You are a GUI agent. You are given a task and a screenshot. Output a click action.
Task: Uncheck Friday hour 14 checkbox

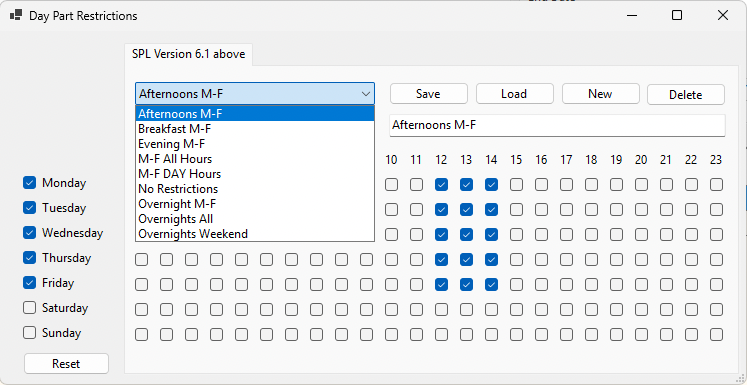pos(491,284)
